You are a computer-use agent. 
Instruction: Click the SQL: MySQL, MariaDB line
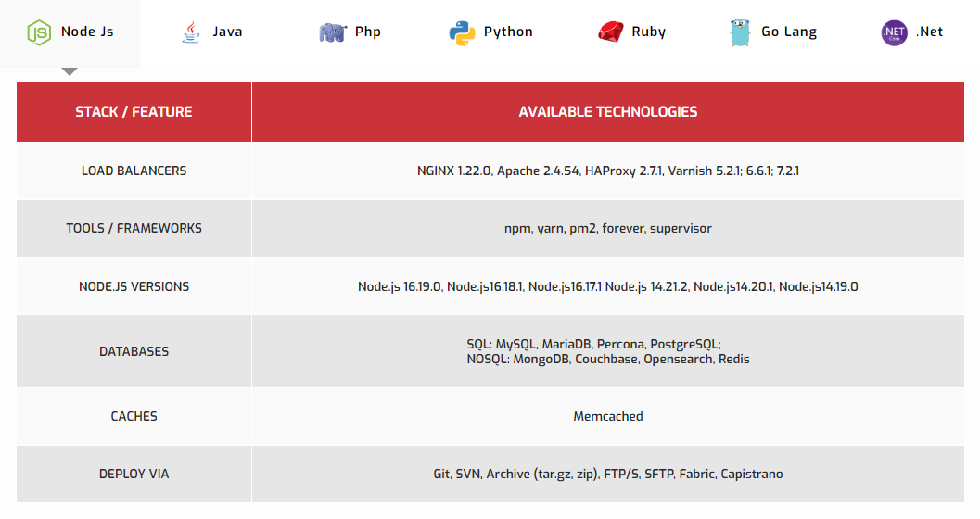tap(593, 344)
